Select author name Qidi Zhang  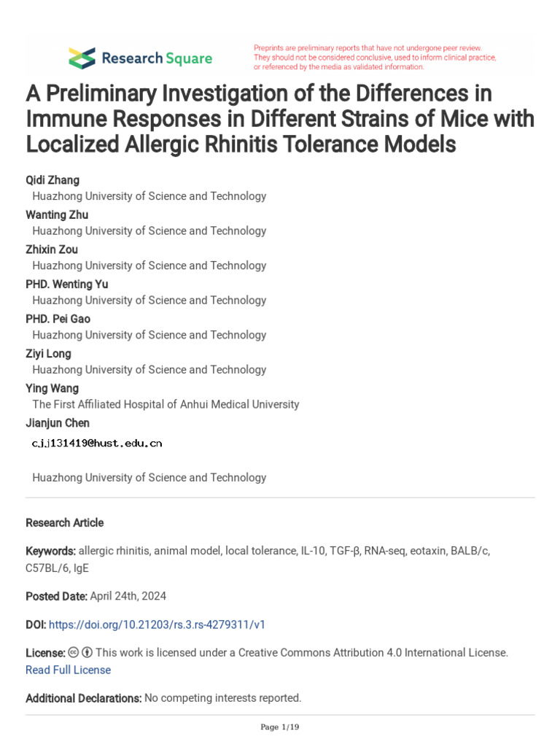(52, 180)
